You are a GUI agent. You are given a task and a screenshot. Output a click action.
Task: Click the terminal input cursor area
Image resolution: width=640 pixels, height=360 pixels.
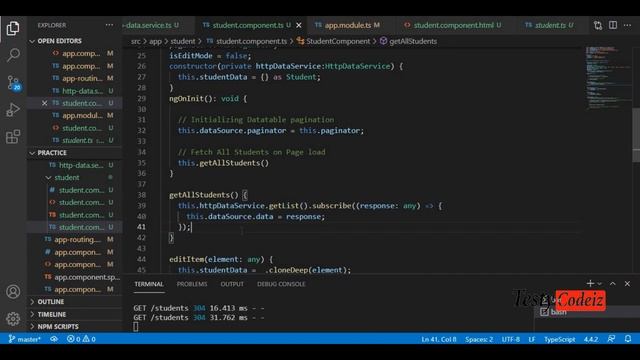[136, 327]
